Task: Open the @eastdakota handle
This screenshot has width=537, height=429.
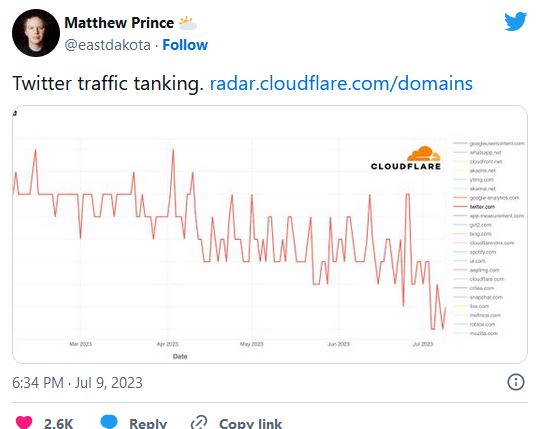Action: click(x=108, y=45)
